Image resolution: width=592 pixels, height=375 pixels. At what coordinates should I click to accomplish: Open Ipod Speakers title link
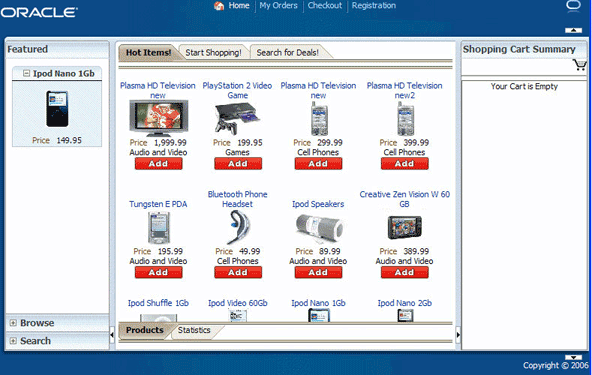pyautogui.click(x=318, y=204)
